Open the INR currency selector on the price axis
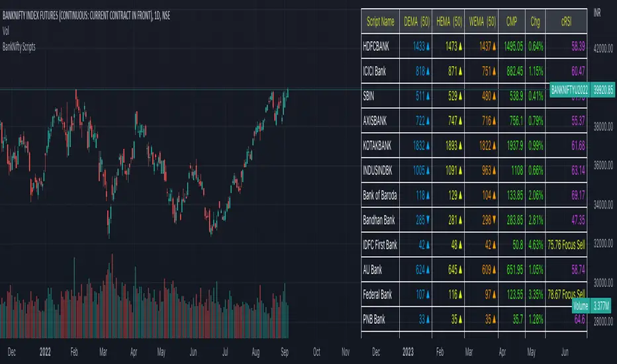617x364 pixels. (599, 13)
